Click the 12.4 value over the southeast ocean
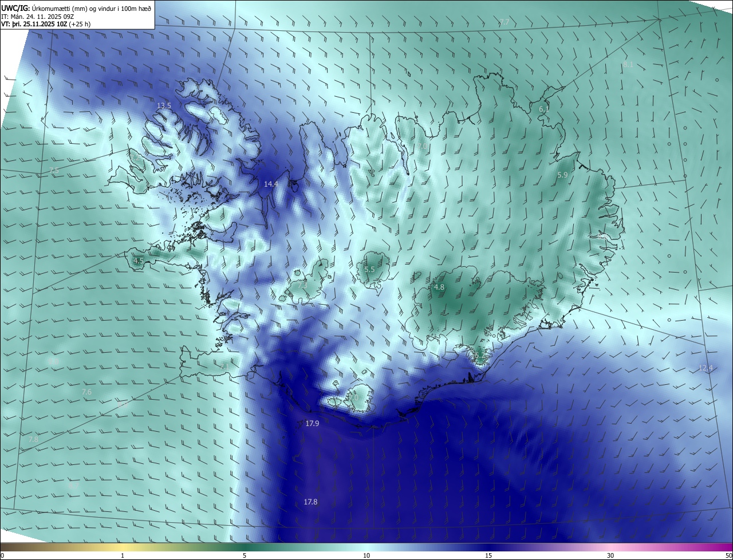733x560 pixels. click(706, 368)
